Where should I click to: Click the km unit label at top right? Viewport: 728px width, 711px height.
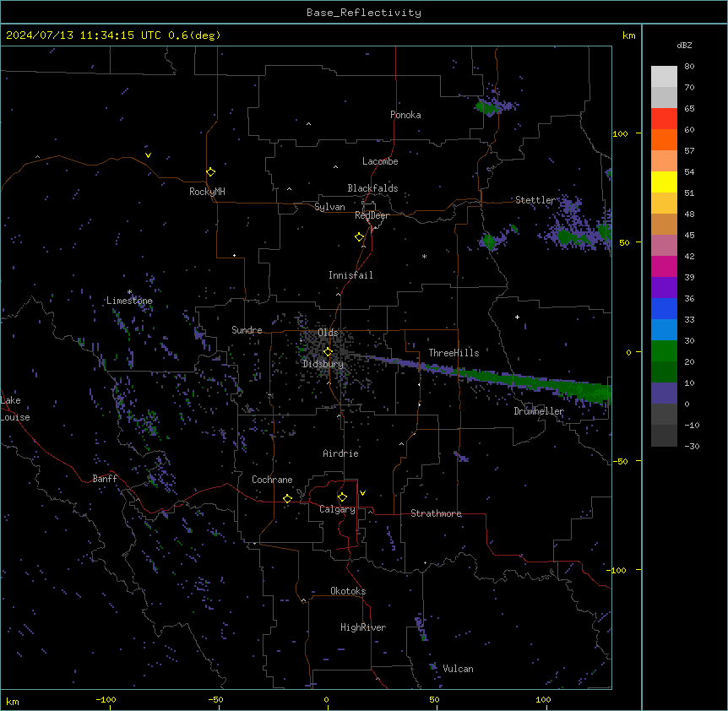(628, 35)
